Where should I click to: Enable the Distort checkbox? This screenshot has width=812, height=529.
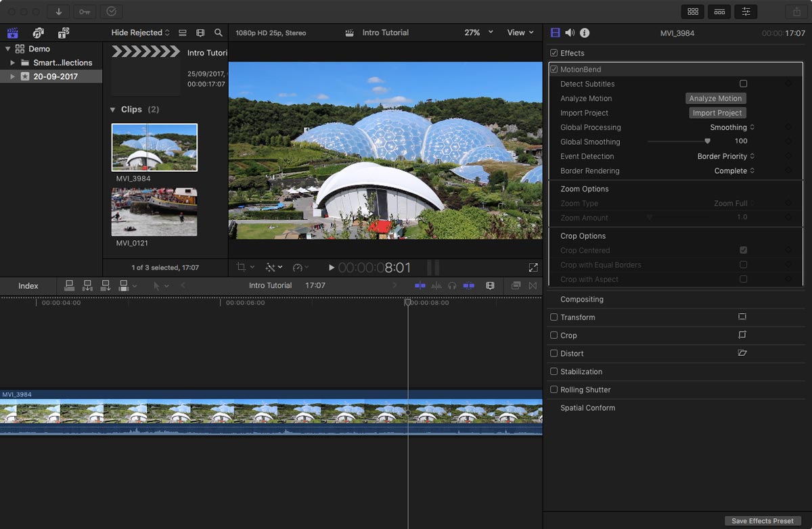click(554, 353)
